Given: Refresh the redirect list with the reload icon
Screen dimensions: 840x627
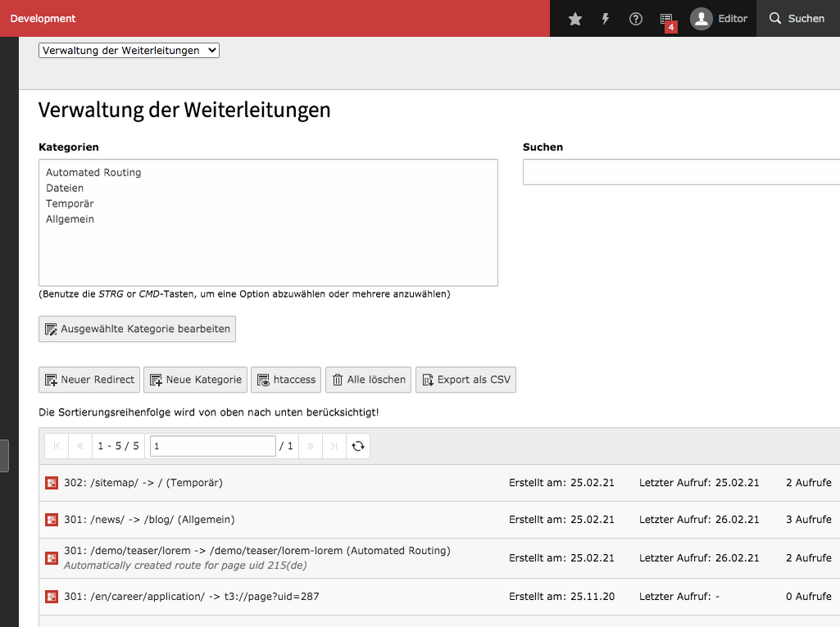Looking at the screenshot, I should click(357, 446).
